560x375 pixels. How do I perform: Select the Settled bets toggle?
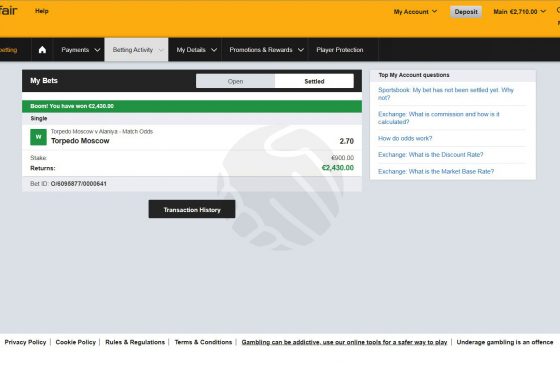pyautogui.click(x=314, y=81)
